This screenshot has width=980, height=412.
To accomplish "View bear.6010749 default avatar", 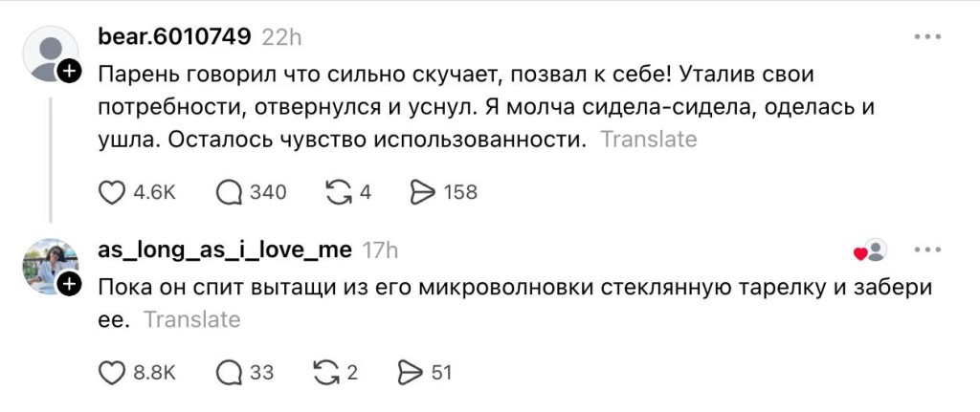I will coord(48,53).
